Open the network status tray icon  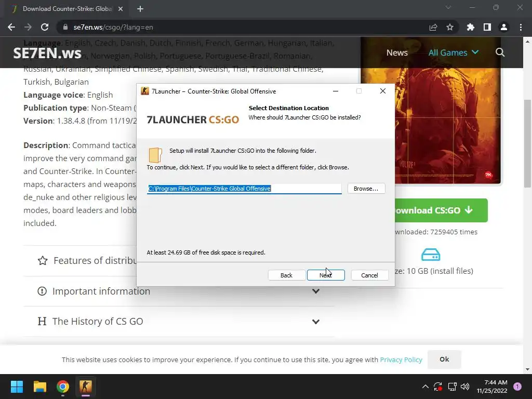tap(452, 387)
